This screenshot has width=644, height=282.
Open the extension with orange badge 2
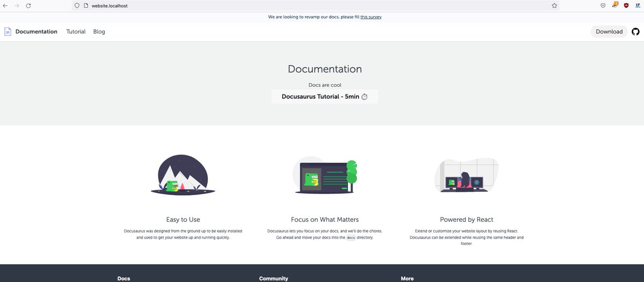615,5
